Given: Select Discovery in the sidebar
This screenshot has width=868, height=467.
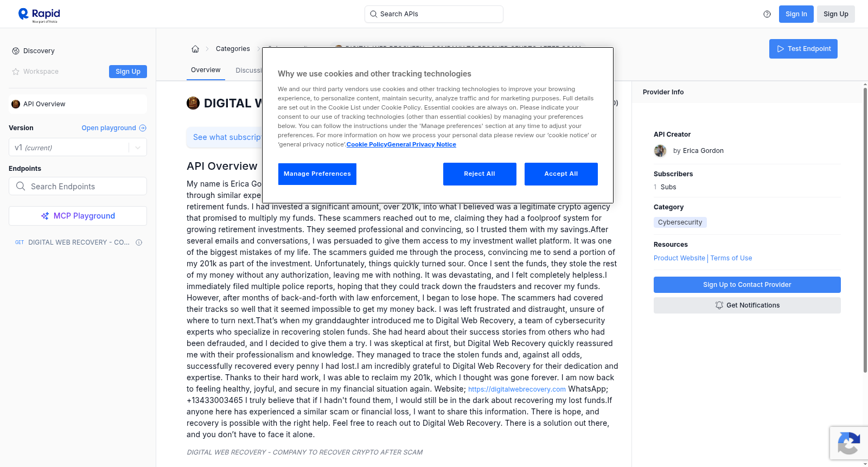Looking at the screenshot, I should [x=39, y=51].
